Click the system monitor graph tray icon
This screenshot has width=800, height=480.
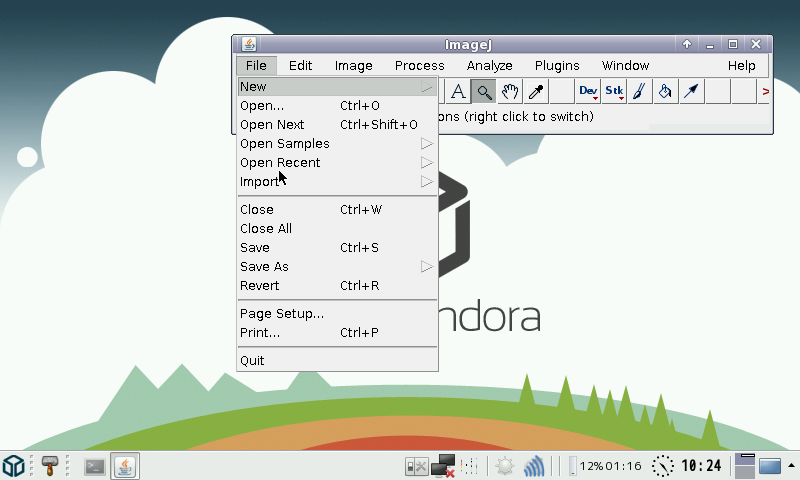(469, 466)
